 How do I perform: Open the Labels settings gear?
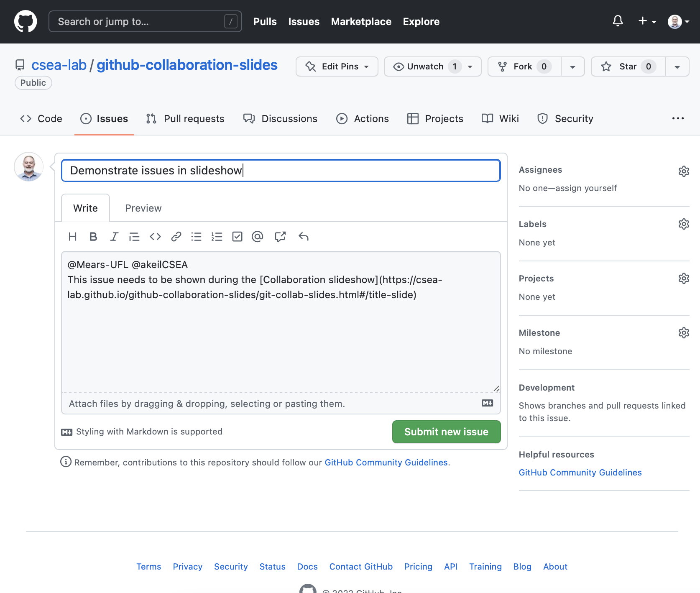pyautogui.click(x=684, y=224)
